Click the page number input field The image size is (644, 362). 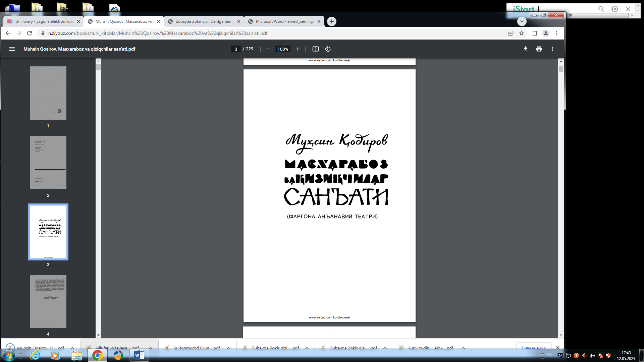pyautogui.click(x=236, y=49)
